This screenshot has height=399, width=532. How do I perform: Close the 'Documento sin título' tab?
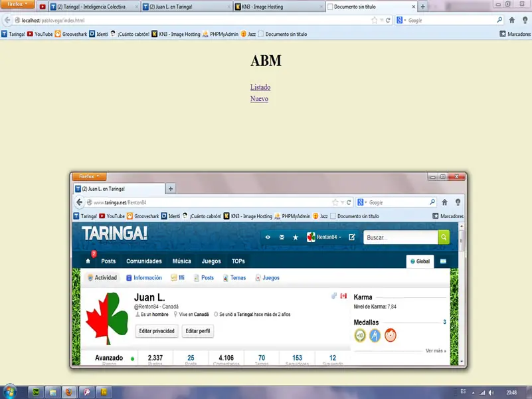click(414, 7)
